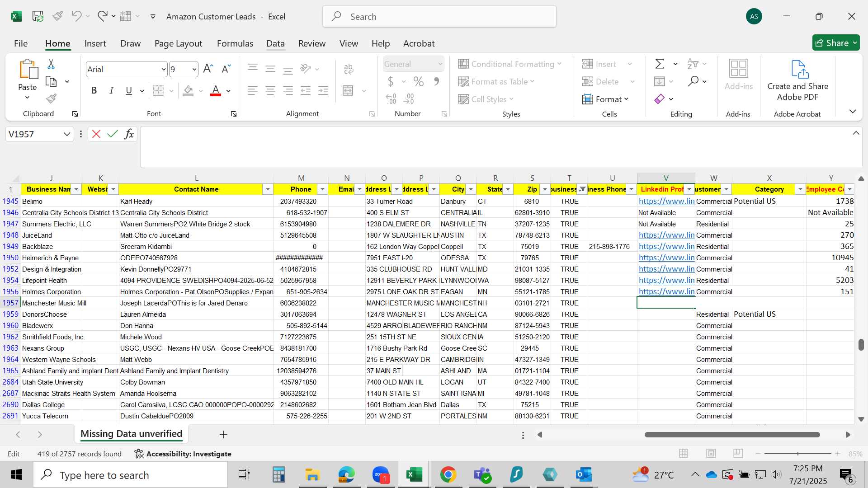868x488 pixels.
Task: Click Increase Indent icon
Action: coord(323,90)
